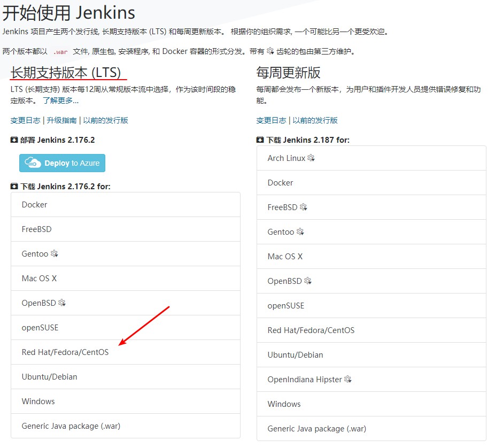The width and height of the screenshot is (495, 448).
Task: Click the Deploy to Azure button
Action: point(62,163)
